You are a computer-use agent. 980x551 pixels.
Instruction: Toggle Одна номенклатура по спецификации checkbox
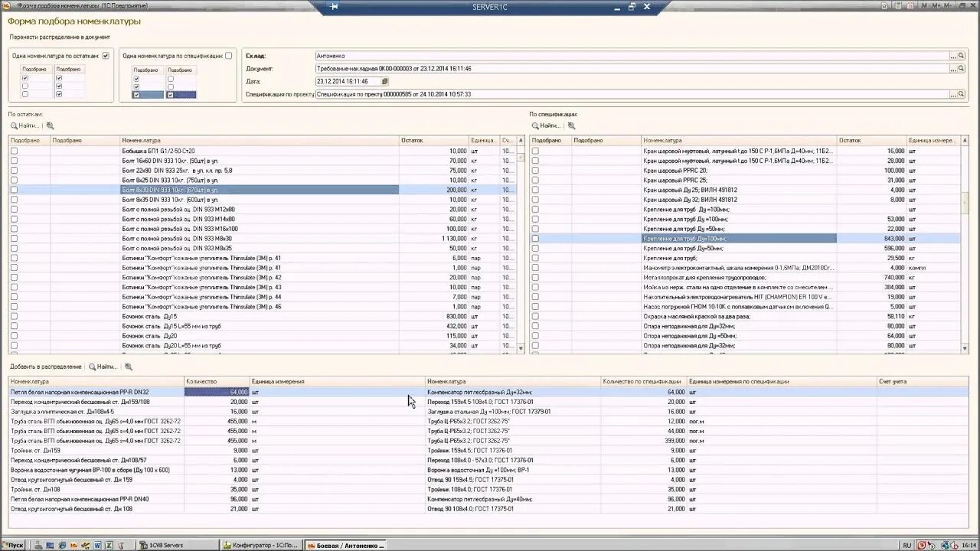pos(228,56)
